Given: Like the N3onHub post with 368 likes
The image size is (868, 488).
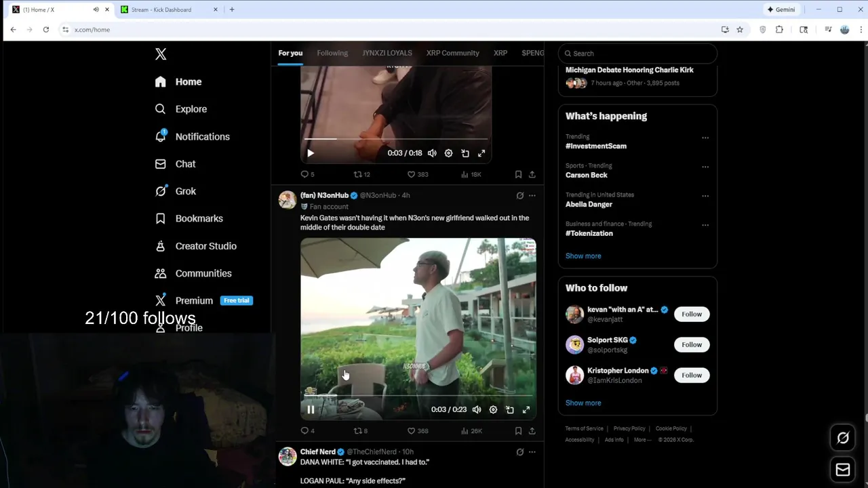Looking at the screenshot, I should click(x=417, y=430).
